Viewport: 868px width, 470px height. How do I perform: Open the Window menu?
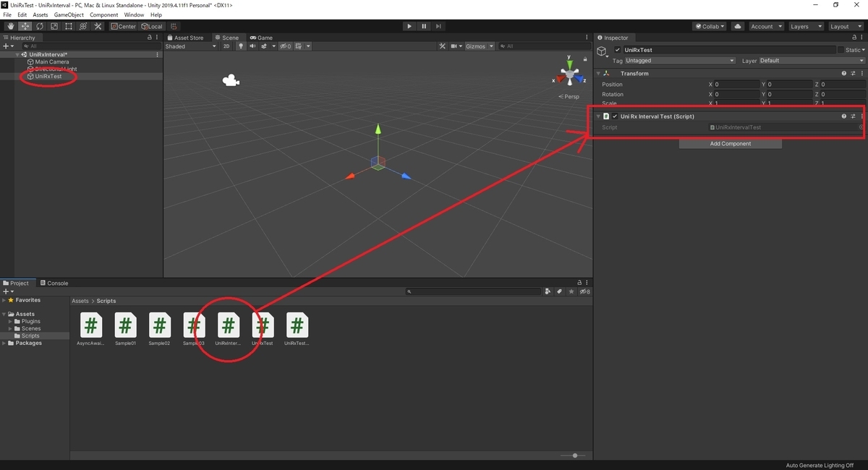pyautogui.click(x=134, y=14)
